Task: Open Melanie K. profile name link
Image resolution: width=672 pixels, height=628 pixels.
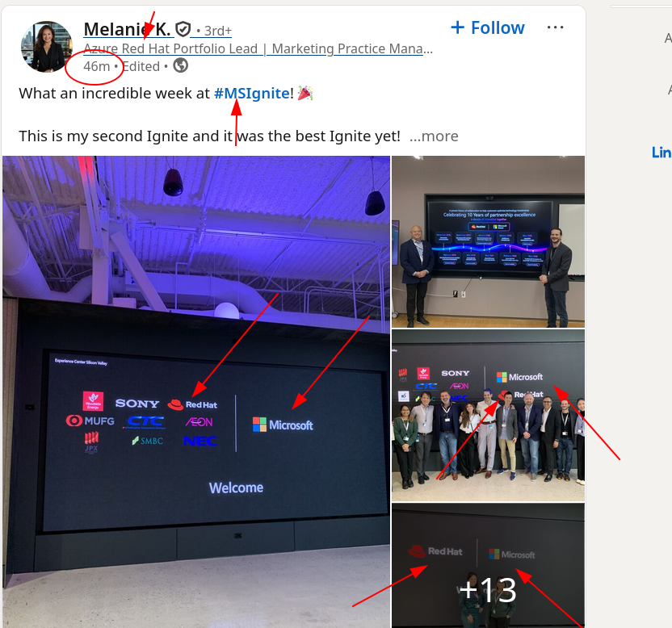Action: coord(127,29)
